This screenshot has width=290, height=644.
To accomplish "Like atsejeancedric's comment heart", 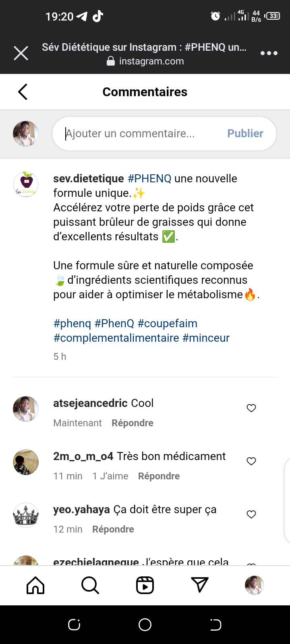I will point(251,408).
